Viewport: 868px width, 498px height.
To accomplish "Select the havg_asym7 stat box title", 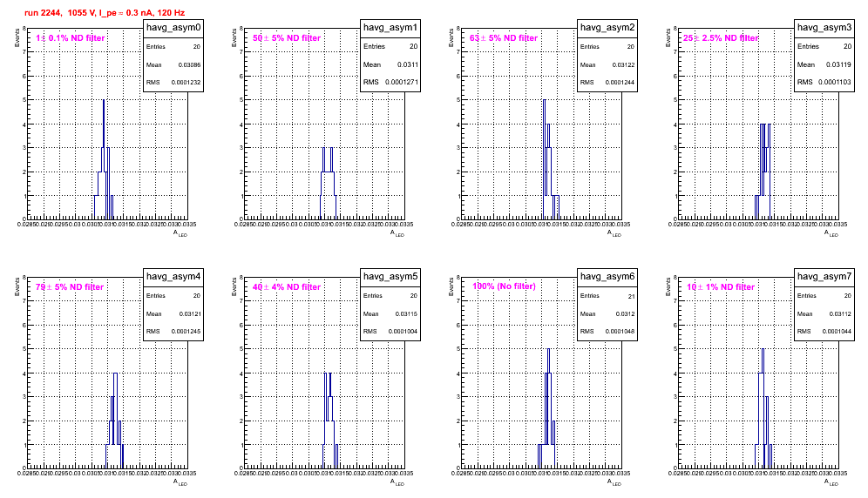I will [x=824, y=276].
